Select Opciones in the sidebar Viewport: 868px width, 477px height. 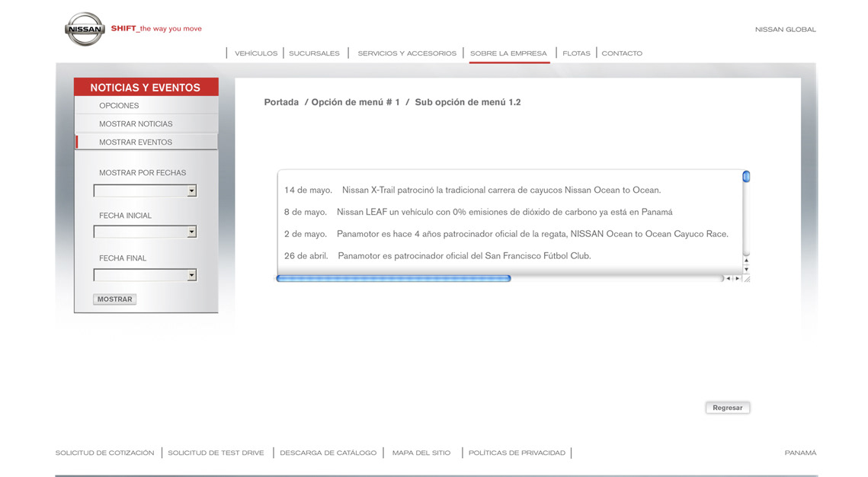pos(146,105)
